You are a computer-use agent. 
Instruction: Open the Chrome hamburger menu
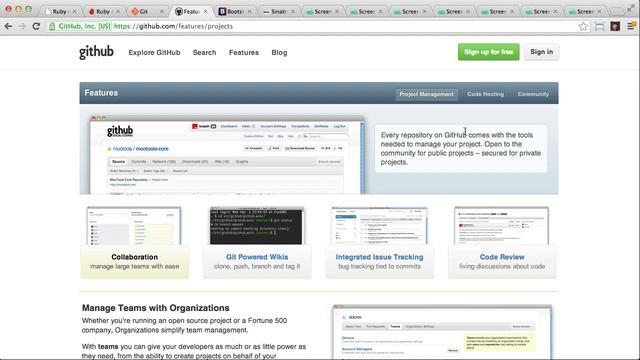pyautogui.click(x=631, y=26)
